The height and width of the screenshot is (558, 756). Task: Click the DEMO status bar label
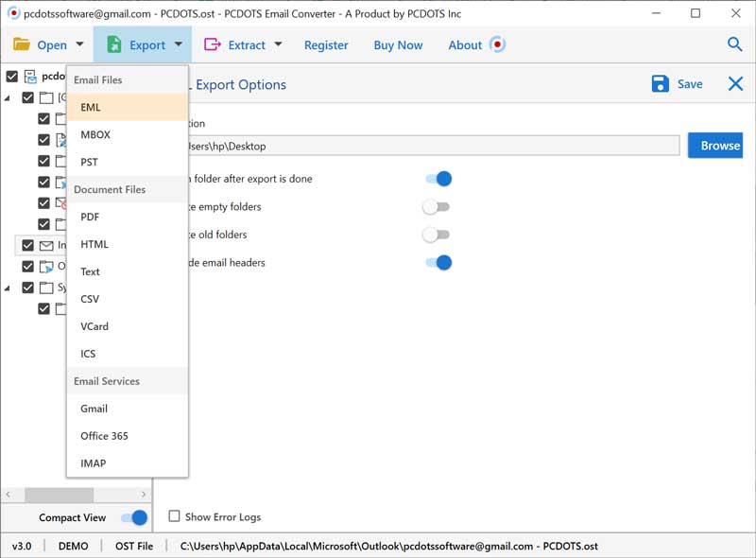click(74, 546)
